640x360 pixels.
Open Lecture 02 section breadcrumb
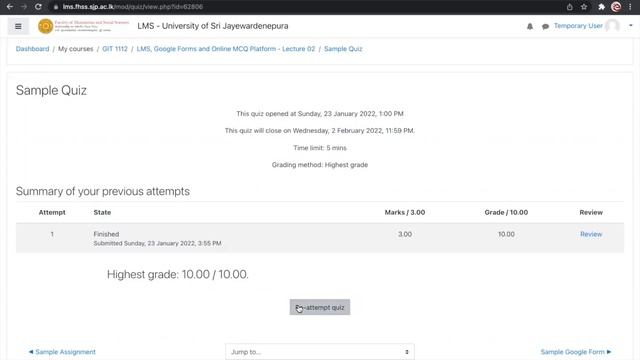pyautogui.click(x=226, y=49)
